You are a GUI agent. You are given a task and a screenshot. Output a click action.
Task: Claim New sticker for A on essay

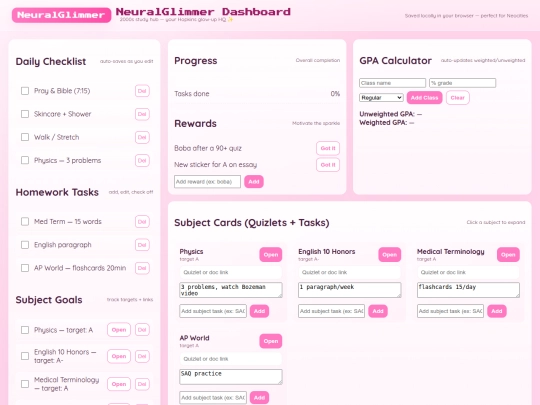click(x=328, y=165)
